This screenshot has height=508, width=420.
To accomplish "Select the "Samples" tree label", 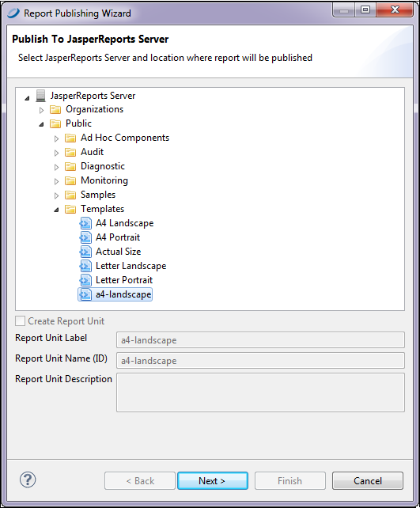I will coord(98,195).
